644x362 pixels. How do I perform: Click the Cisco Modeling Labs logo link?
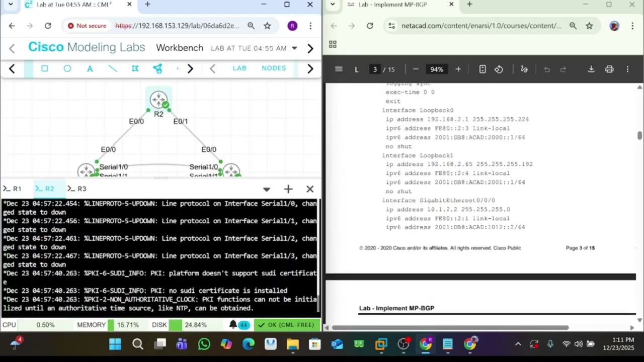click(87, 47)
